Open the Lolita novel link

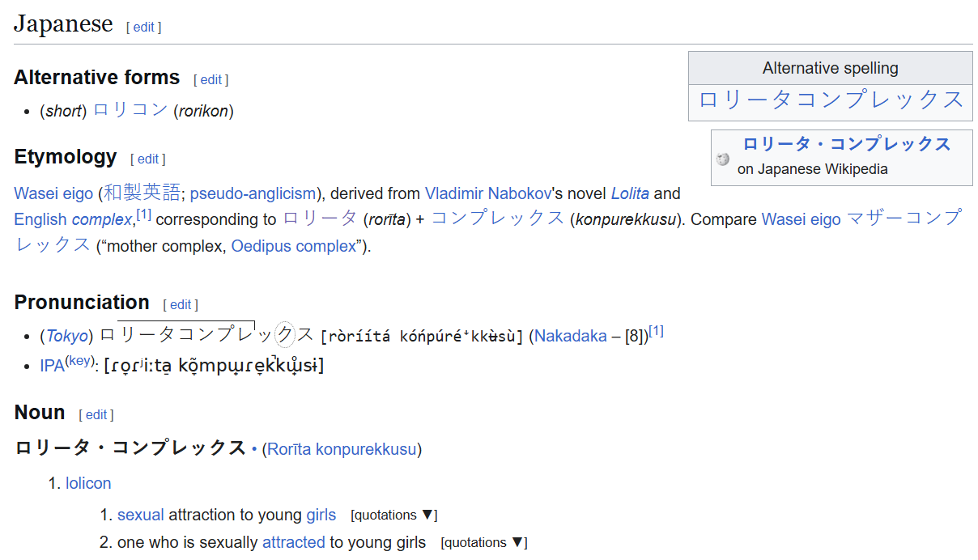pos(630,193)
